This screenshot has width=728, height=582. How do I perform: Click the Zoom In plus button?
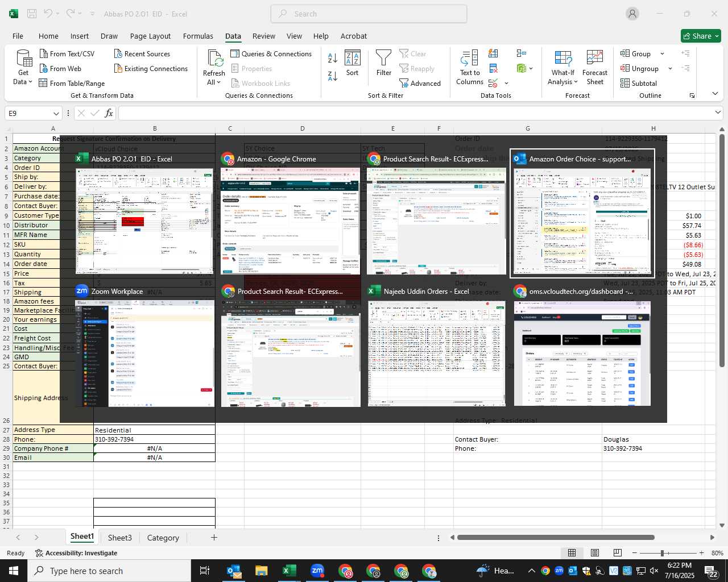(x=701, y=553)
